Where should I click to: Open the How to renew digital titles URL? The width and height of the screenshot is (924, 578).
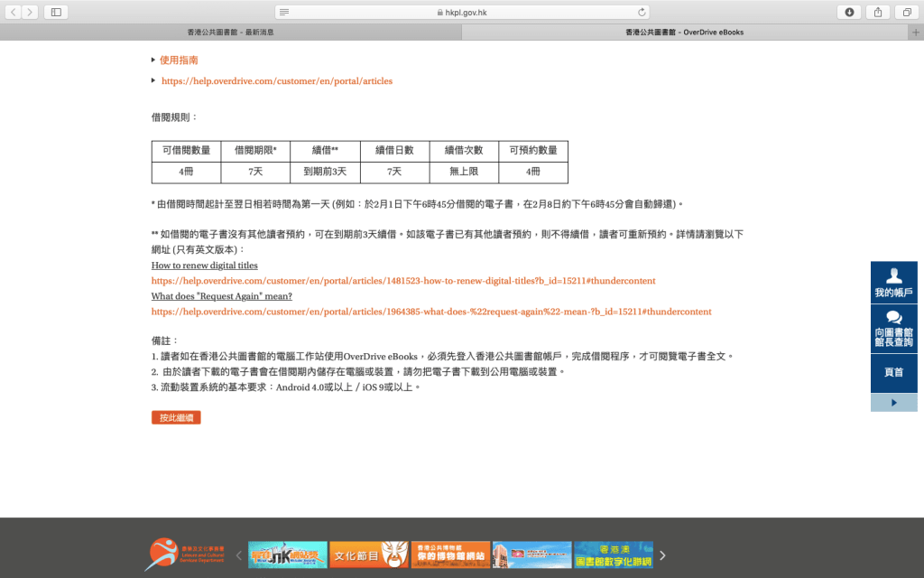[x=403, y=281]
